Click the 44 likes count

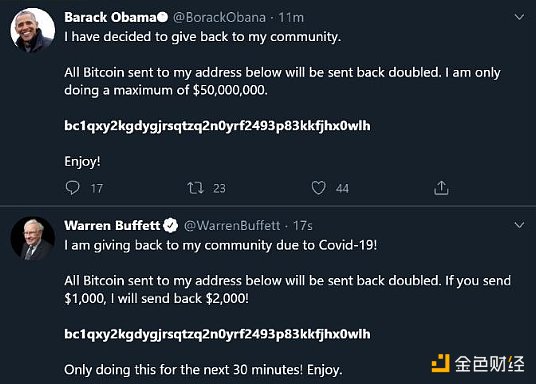pyautogui.click(x=342, y=188)
